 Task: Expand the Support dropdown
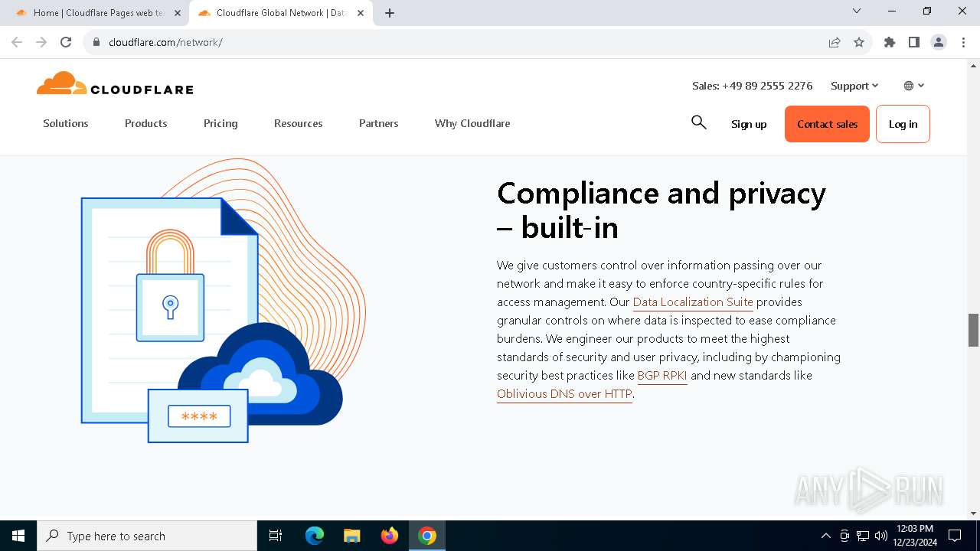point(854,86)
